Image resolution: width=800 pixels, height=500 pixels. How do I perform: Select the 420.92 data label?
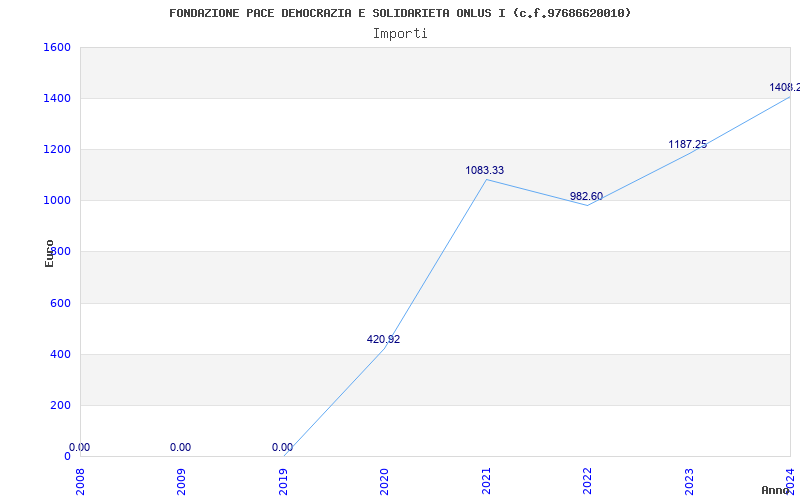383,339
